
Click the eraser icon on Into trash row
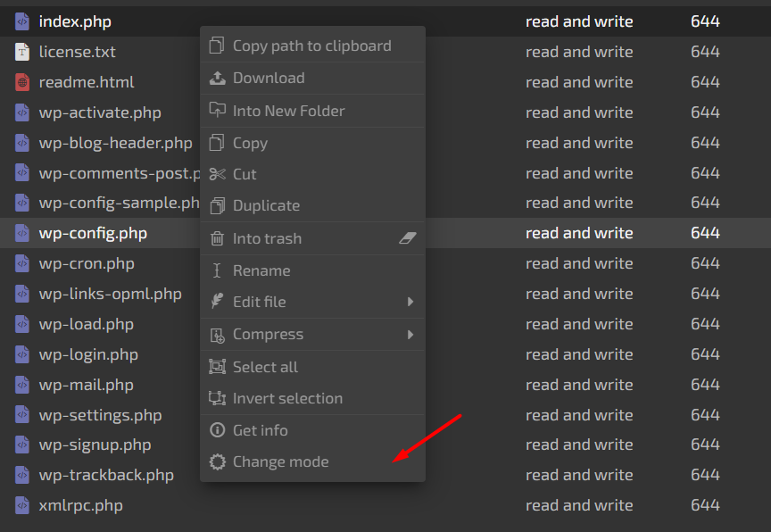coord(408,237)
